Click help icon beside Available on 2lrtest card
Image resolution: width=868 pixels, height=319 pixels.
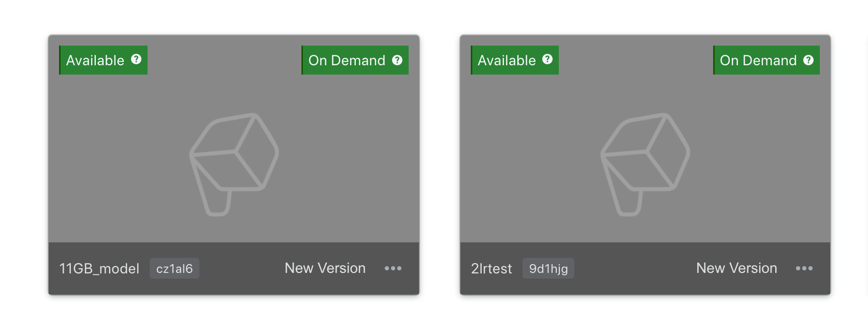pyautogui.click(x=547, y=60)
